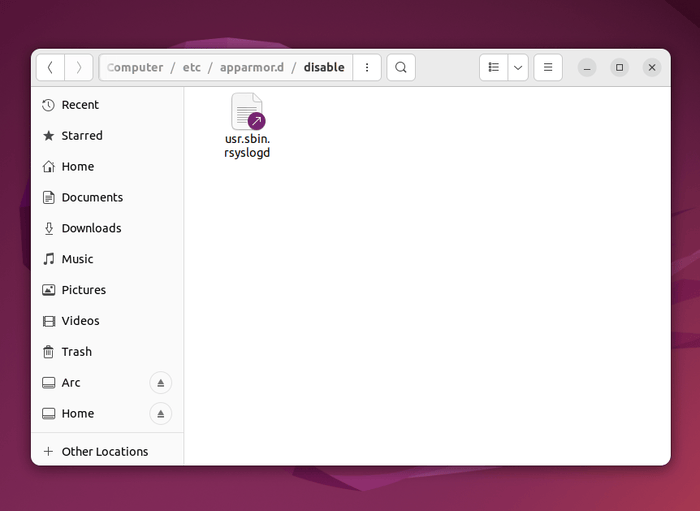Image resolution: width=700 pixels, height=511 pixels.
Task: Click the search magnifier icon
Action: click(x=401, y=67)
